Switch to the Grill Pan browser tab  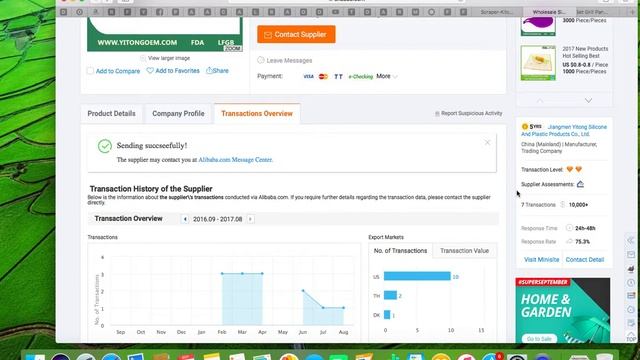click(x=592, y=12)
